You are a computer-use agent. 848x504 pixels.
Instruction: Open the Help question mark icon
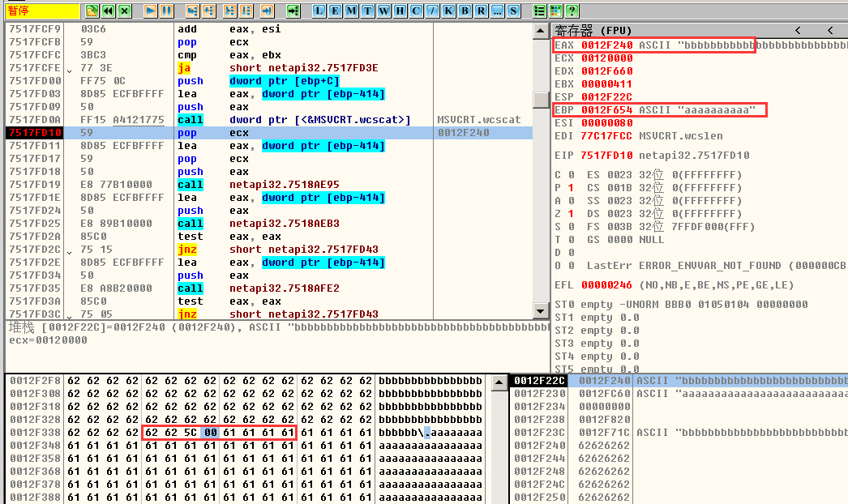click(572, 11)
